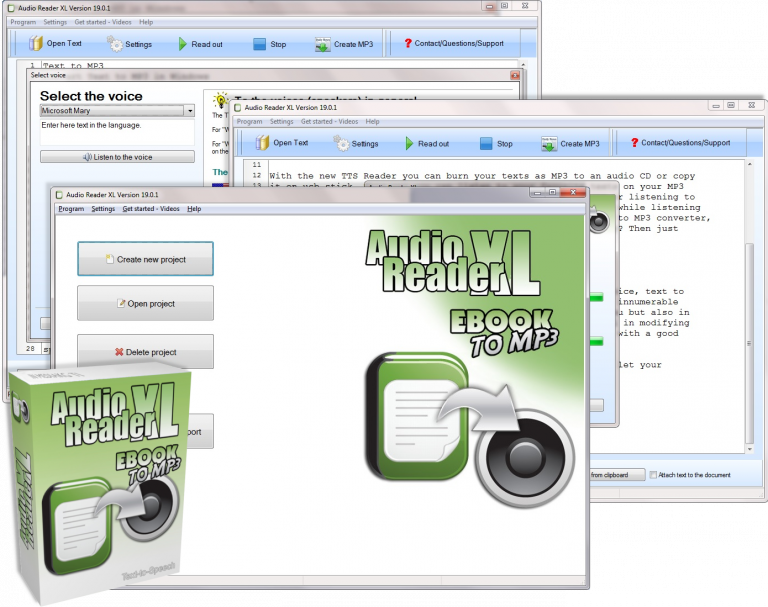Open Settings menu in back window
This screenshot has width=768, height=607.
coord(55,22)
